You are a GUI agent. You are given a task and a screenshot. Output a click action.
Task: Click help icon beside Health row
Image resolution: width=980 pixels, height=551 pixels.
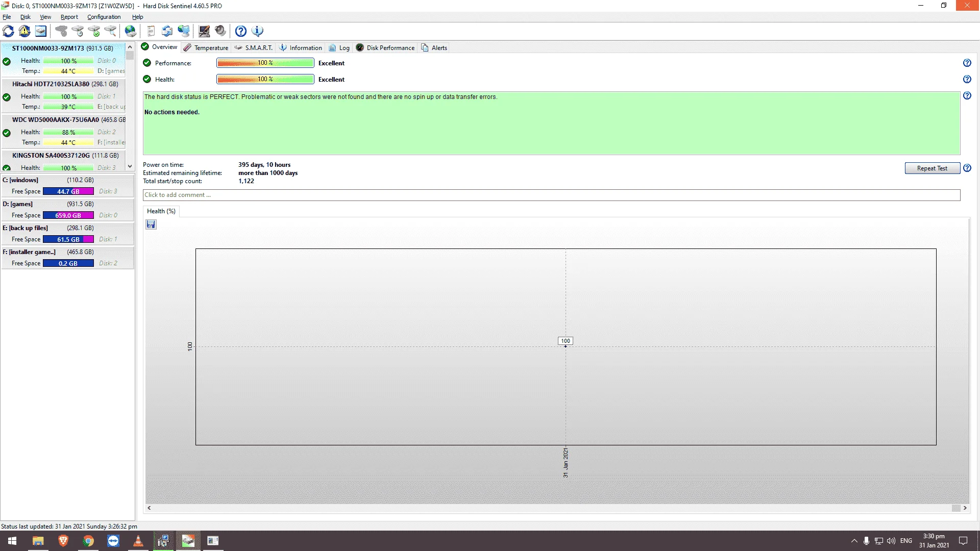967,79
